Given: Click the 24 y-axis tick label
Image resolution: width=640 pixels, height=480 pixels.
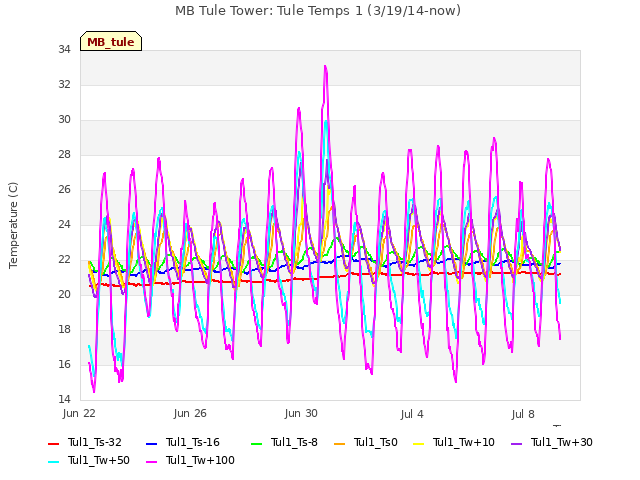Looking at the screenshot, I should click(64, 224).
